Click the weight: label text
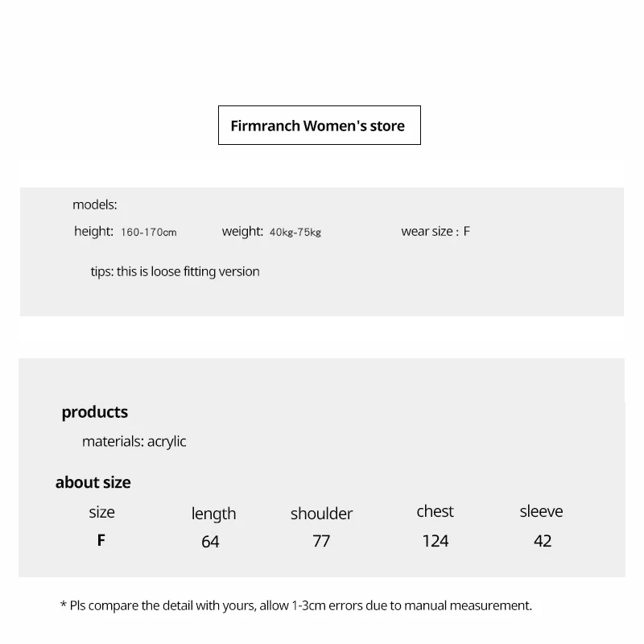644x644 pixels. (x=242, y=232)
